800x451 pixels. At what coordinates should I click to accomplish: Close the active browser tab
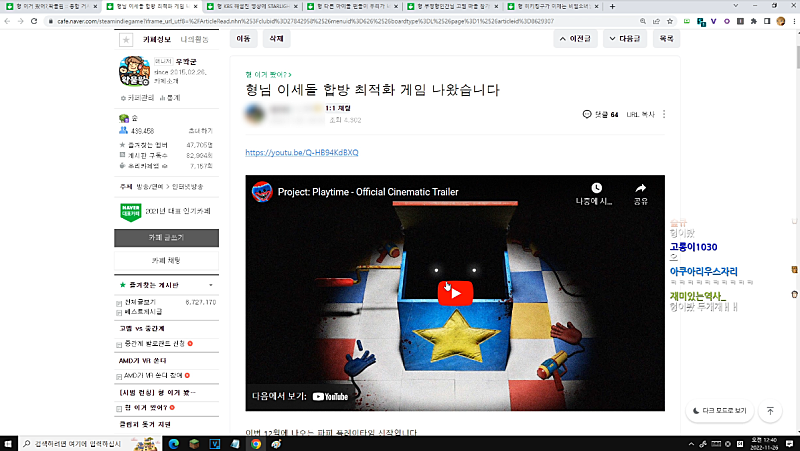[195, 6]
